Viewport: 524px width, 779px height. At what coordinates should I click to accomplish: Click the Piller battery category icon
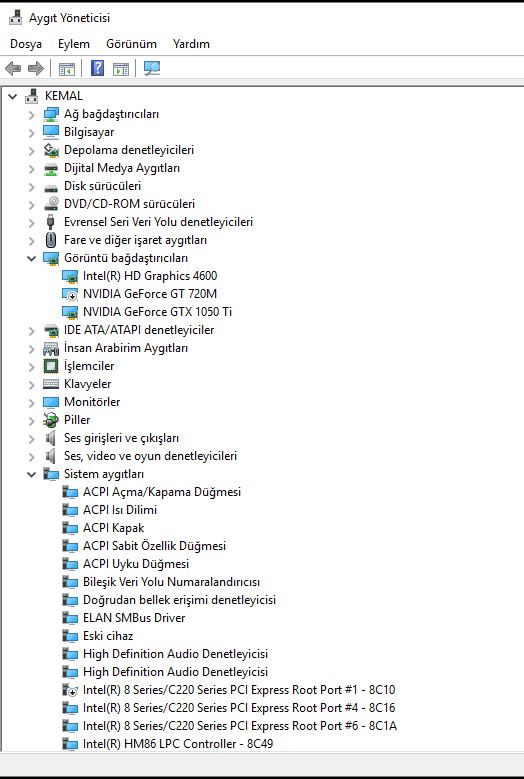click(51, 420)
